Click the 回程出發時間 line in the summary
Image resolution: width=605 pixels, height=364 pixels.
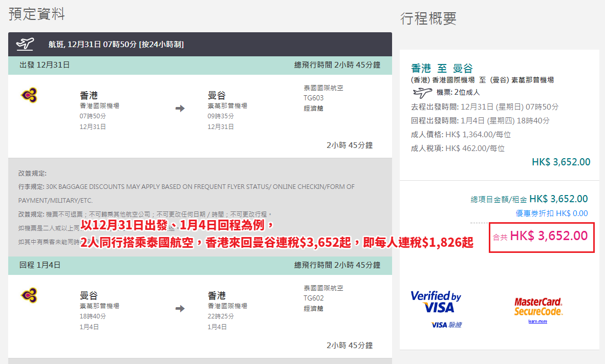pyautogui.click(x=481, y=121)
